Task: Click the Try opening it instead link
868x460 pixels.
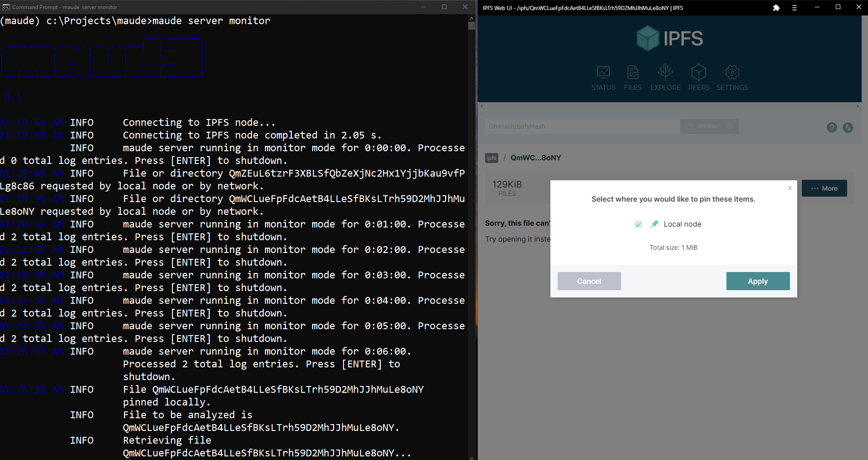Action: pyautogui.click(x=518, y=239)
